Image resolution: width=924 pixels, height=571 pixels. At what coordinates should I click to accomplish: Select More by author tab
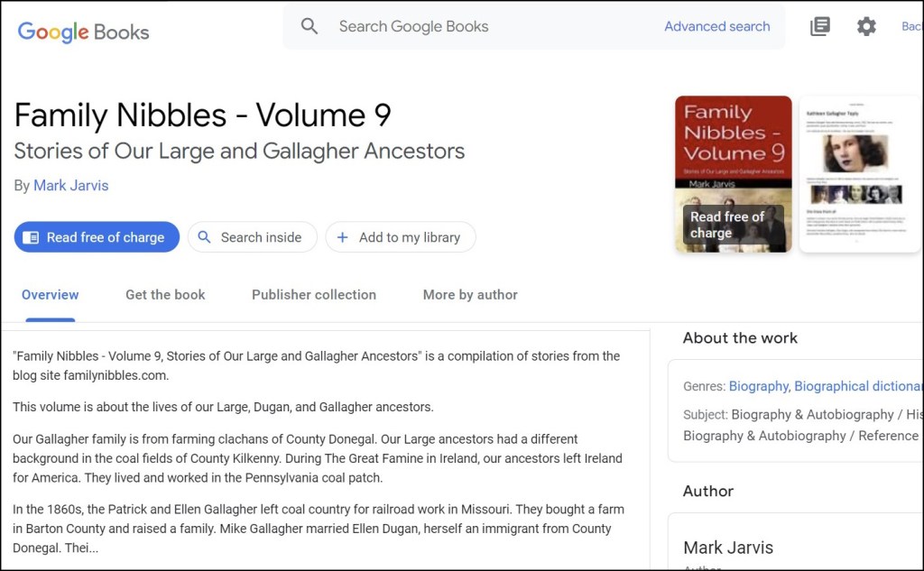(470, 295)
